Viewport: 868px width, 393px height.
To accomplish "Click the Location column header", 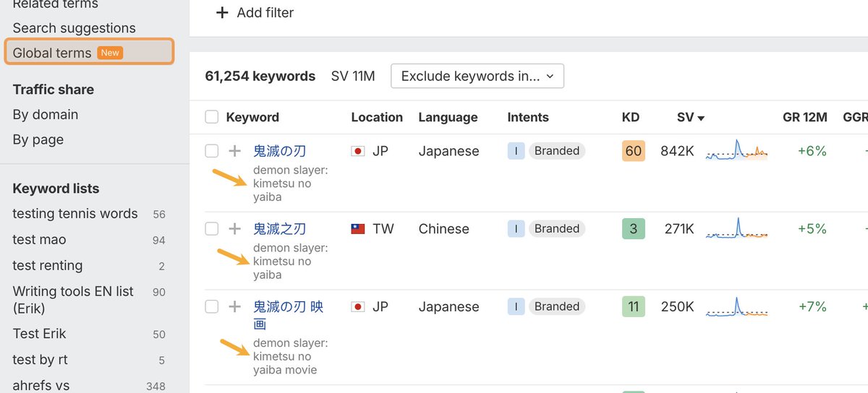I will click(377, 117).
